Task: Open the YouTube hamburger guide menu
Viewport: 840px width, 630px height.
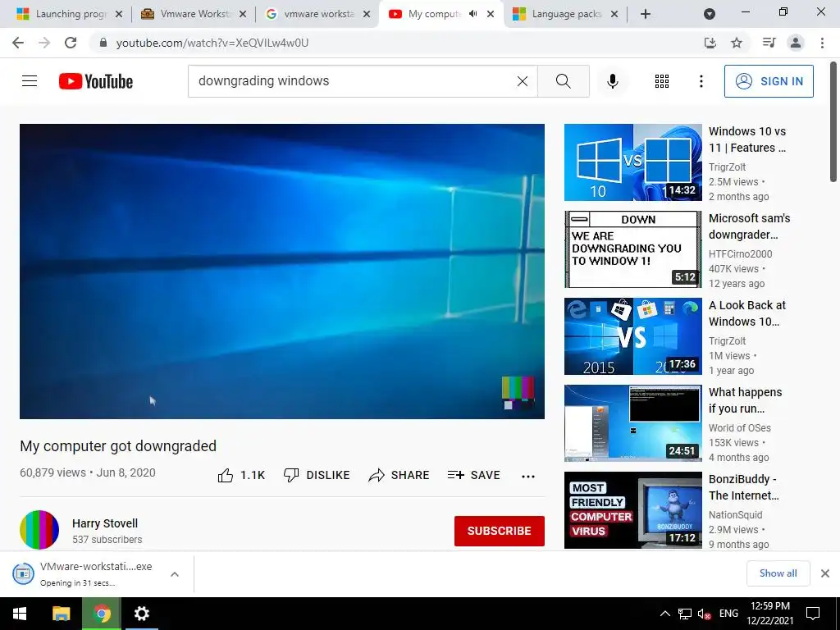Action: click(x=30, y=81)
